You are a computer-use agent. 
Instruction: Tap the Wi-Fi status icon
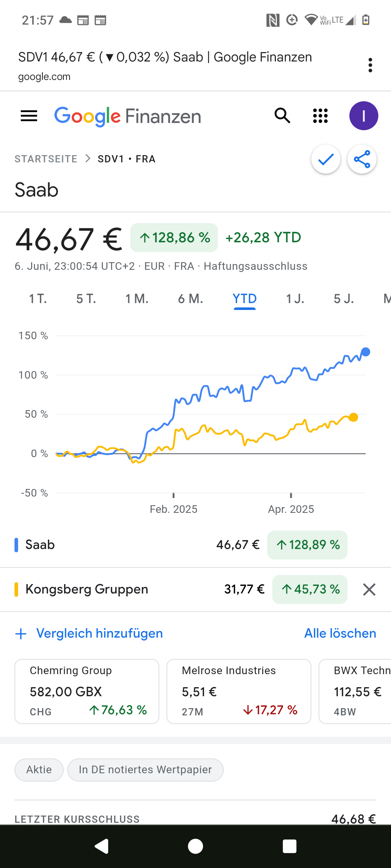click(311, 20)
